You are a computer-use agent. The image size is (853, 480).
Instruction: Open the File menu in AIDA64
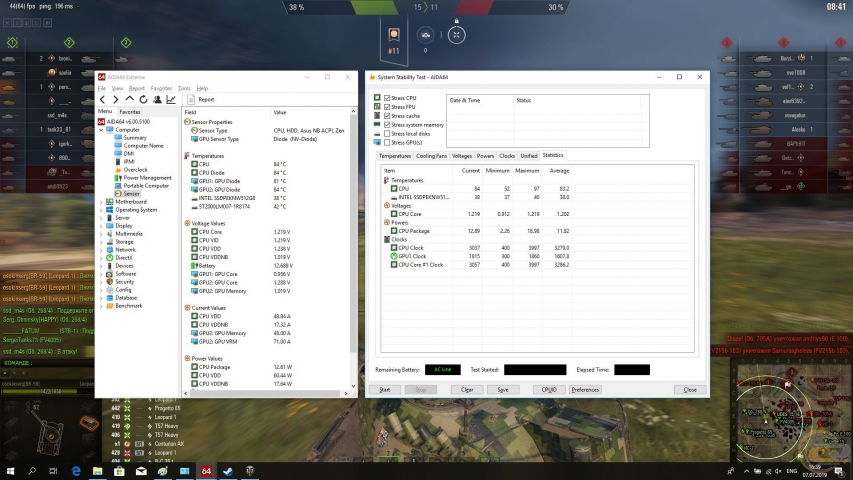coord(102,88)
